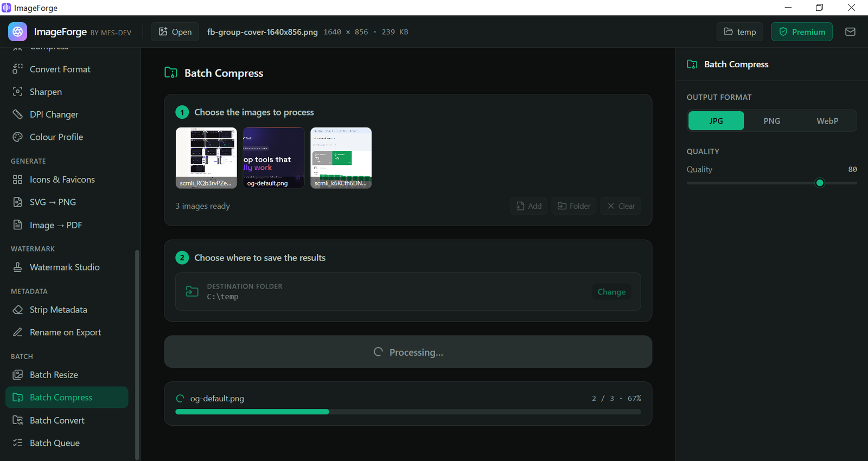Restore the ImageForge window size

(819, 8)
